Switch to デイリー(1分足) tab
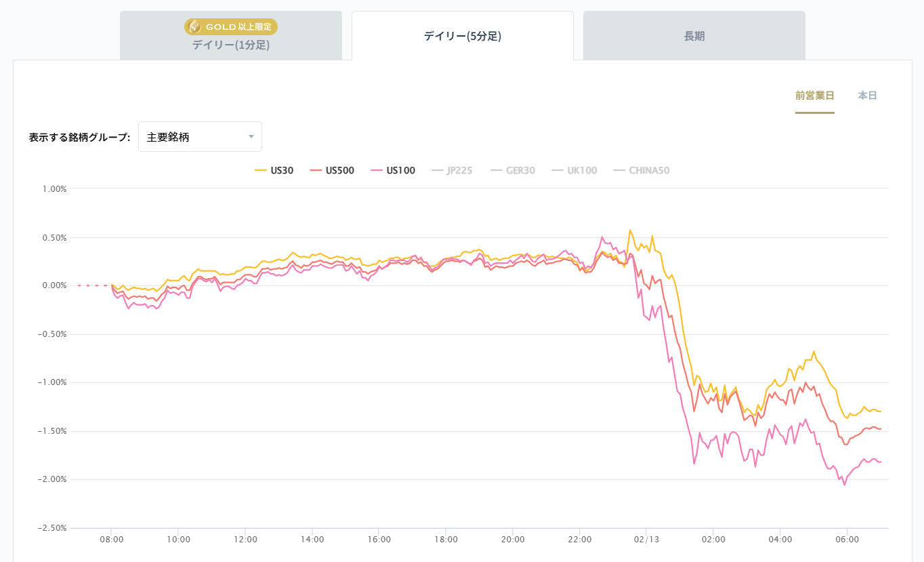The height and width of the screenshot is (562, 924). pyautogui.click(x=230, y=45)
